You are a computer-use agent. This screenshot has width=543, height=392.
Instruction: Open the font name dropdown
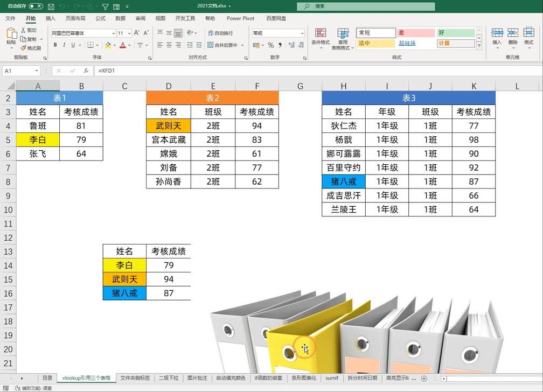(113, 33)
